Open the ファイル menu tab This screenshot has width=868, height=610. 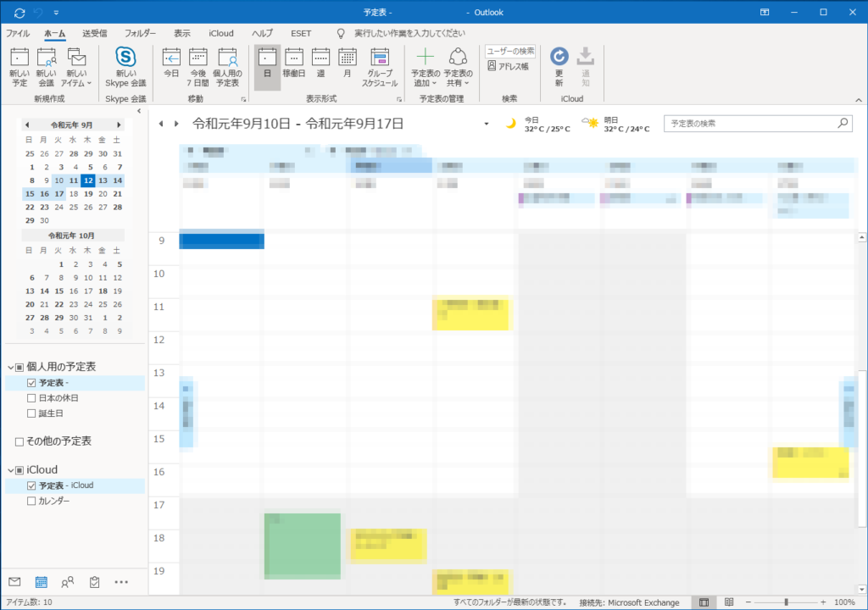pos(18,34)
